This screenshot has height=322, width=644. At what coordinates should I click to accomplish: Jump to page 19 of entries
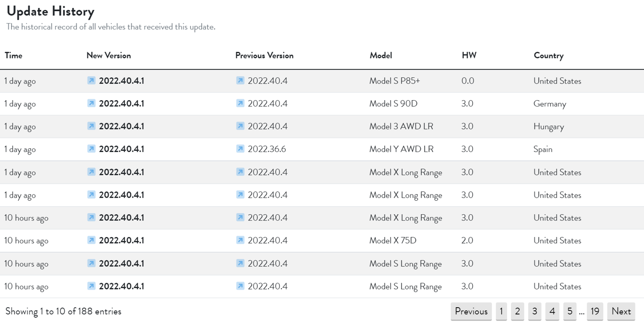595,311
